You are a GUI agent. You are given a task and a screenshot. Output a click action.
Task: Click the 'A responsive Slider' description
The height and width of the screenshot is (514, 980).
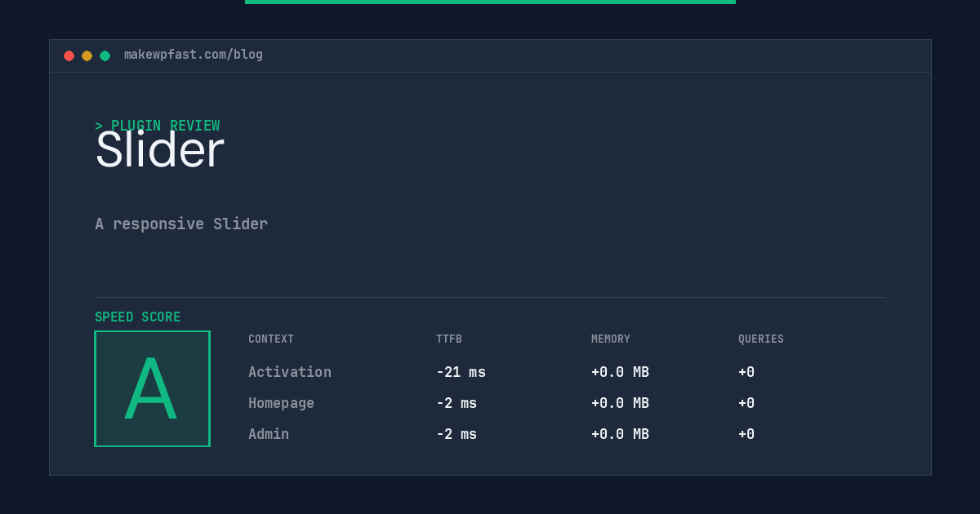[x=181, y=224]
